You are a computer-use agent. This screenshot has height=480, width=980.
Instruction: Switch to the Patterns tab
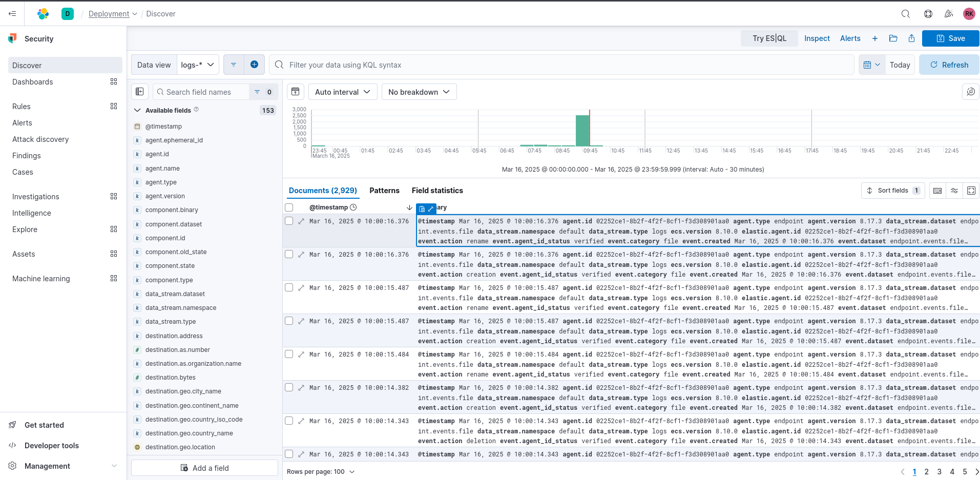[x=384, y=191]
